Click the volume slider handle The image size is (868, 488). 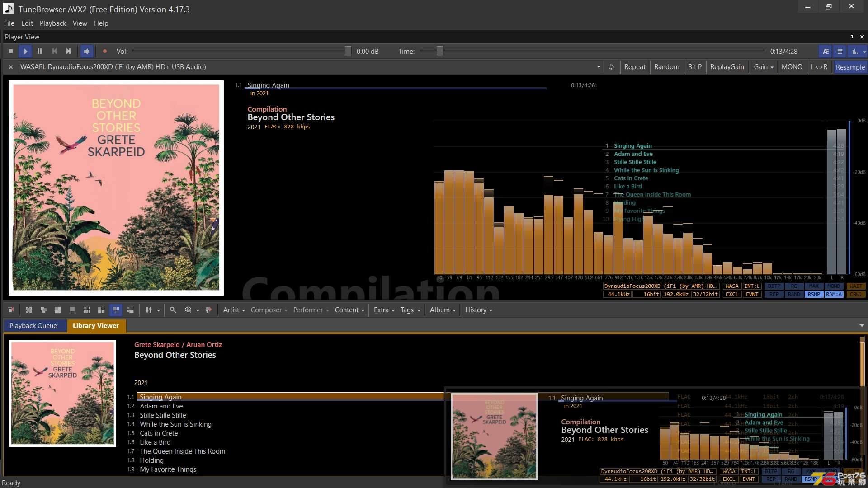348,51
